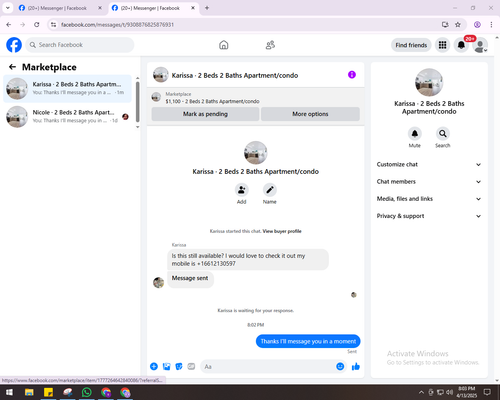Mute the conversation with the bell icon
This screenshot has height=400, width=500.
414,134
